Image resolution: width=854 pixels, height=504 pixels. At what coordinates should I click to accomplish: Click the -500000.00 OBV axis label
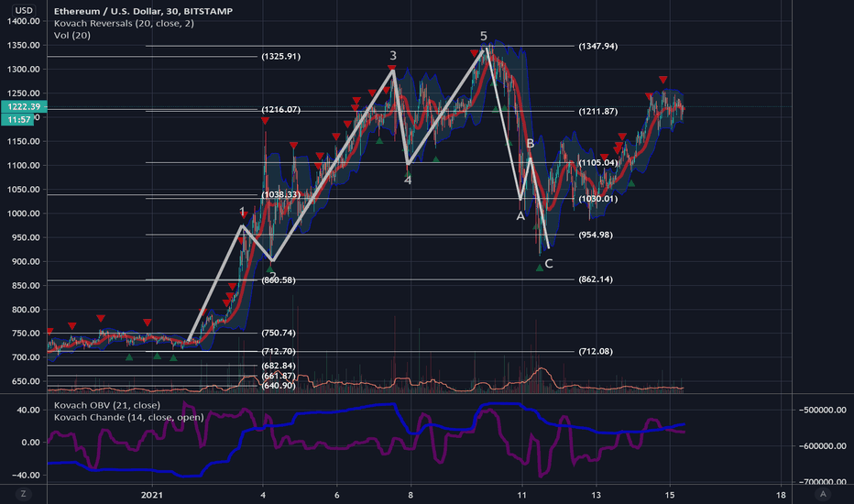pyautogui.click(x=823, y=410)
